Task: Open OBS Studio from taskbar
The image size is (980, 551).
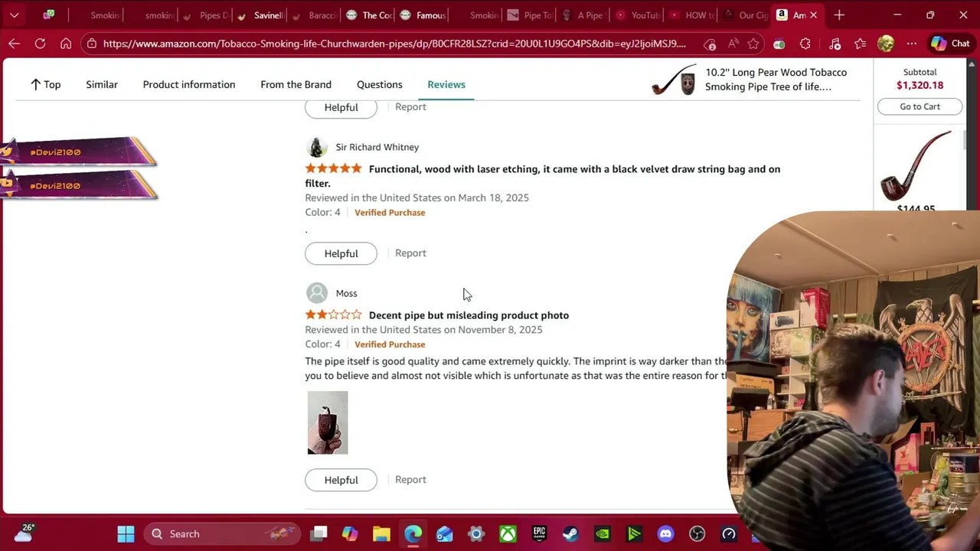Action: 697,533
